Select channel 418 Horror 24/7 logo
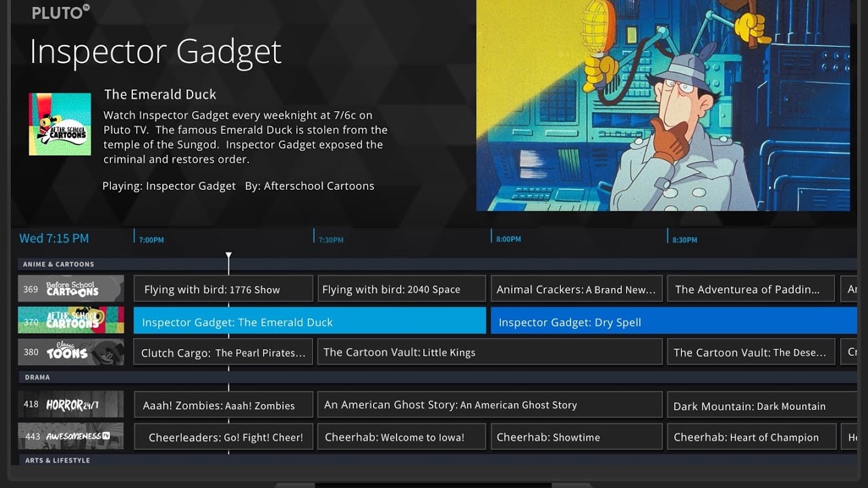 point(71,405)
